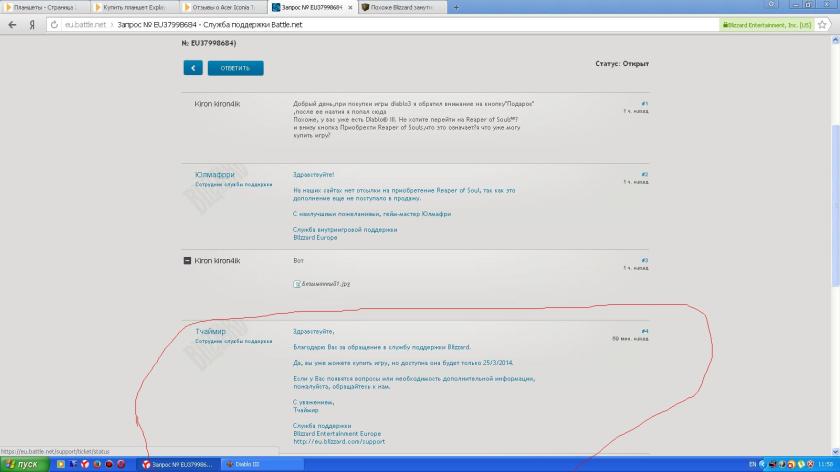Reload the page with the refresh icon
This screenshot has height=472, width=840.
(54, 25)
